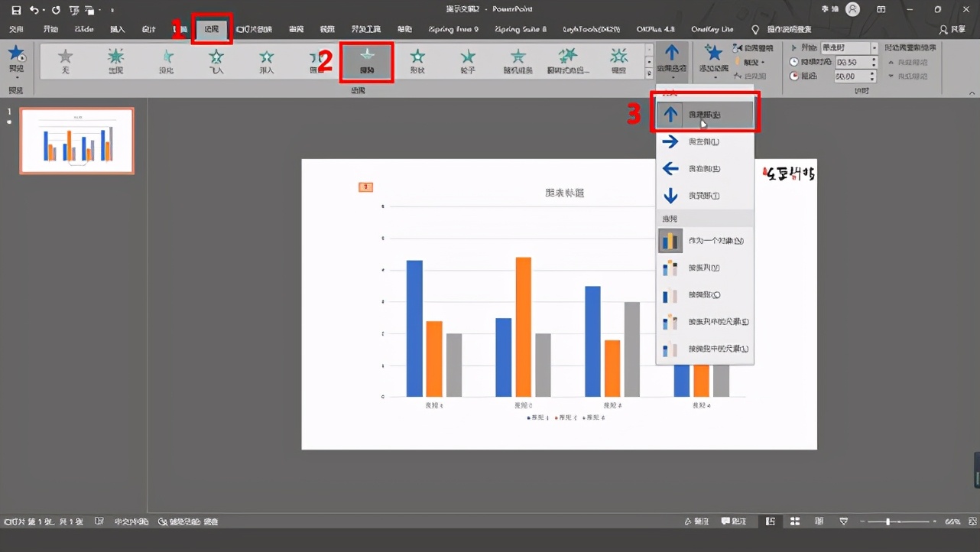Switch to Slide Sorter view in status bar
This screenshot has width=980, height=552.
coord(795,521)
